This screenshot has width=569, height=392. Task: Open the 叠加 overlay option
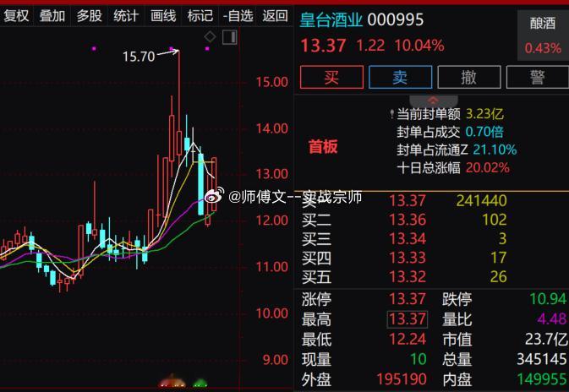[x=52, y=16]
